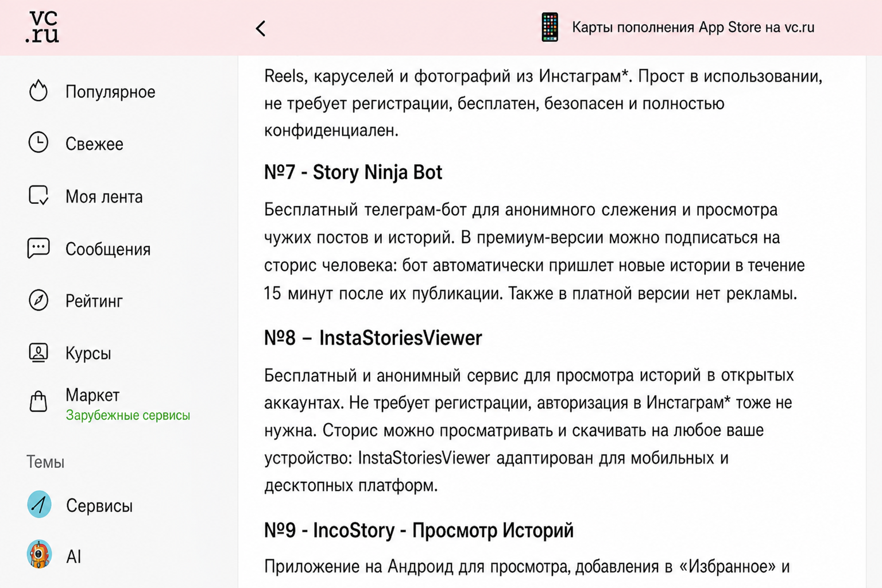
Task: Click the phone icon in top banner
Action: (x=550, y=27)
